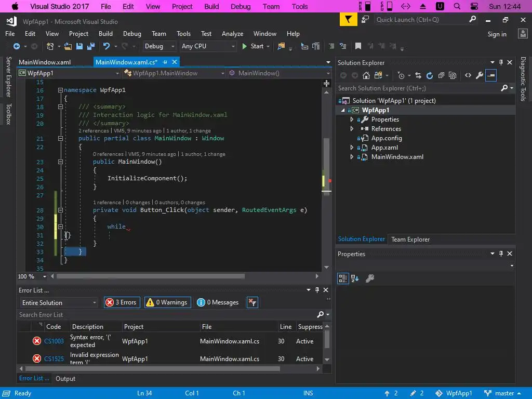Expand the MainWindow.xaml node
532x399 pixels.
click(352, 157)
